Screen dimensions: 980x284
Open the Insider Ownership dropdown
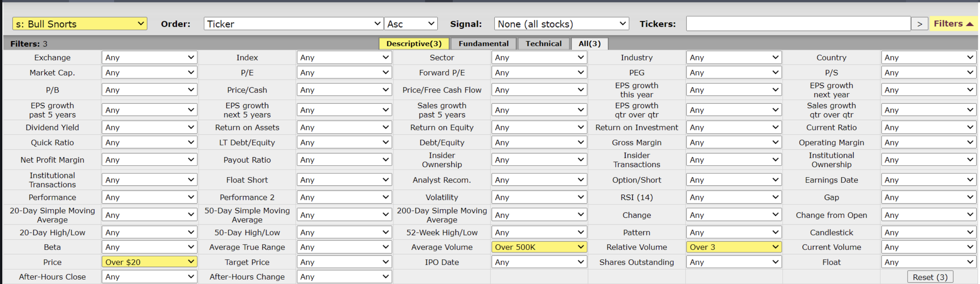(539, 160)
